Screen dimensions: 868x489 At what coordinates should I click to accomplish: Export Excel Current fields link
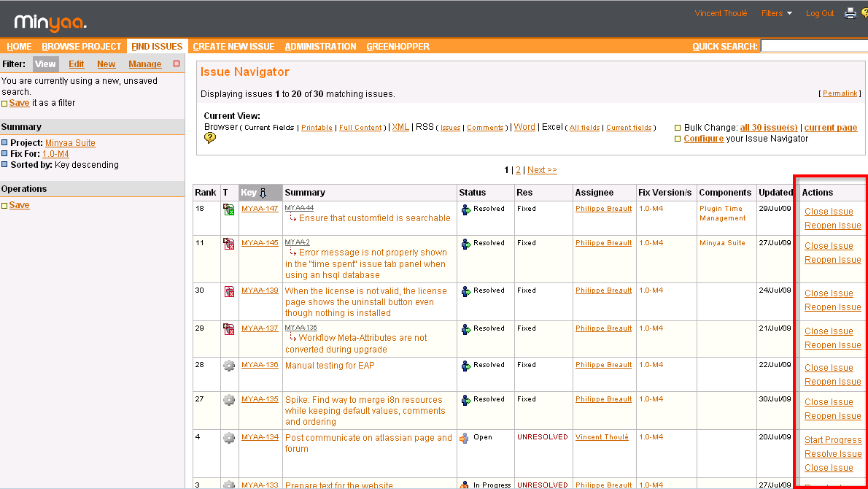629,128
